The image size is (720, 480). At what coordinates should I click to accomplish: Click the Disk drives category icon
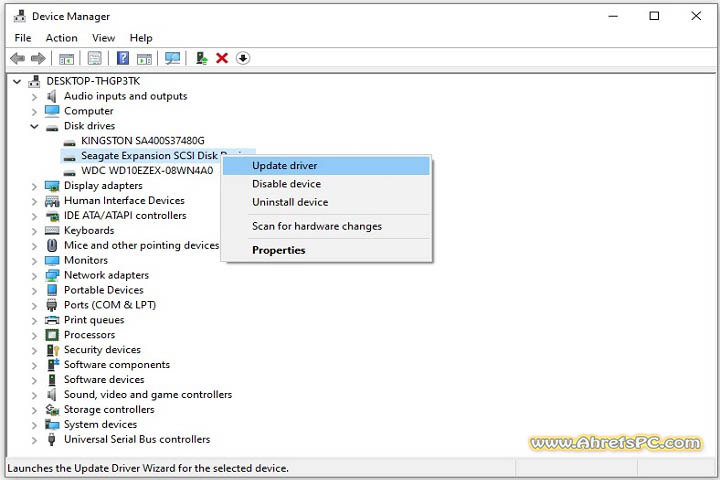(52, 127)
